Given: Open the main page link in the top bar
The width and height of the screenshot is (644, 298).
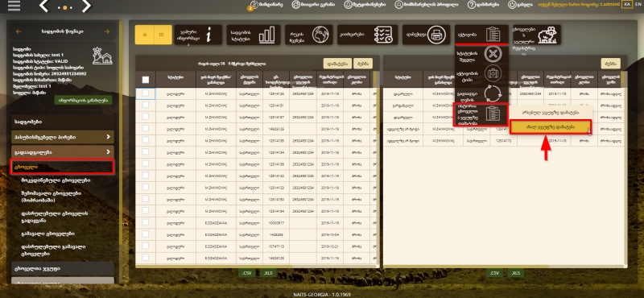Looking at the screenshot, I should [313, 5].
